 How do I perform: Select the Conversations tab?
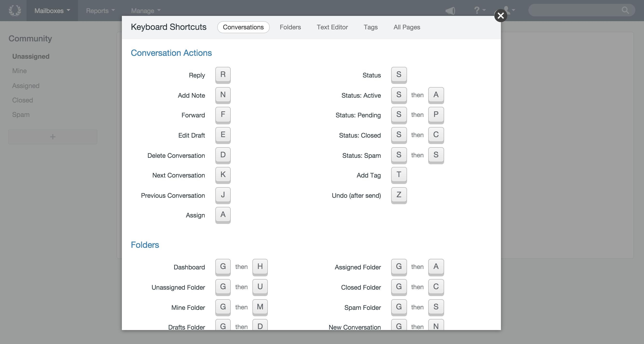(x=243, y=27)
